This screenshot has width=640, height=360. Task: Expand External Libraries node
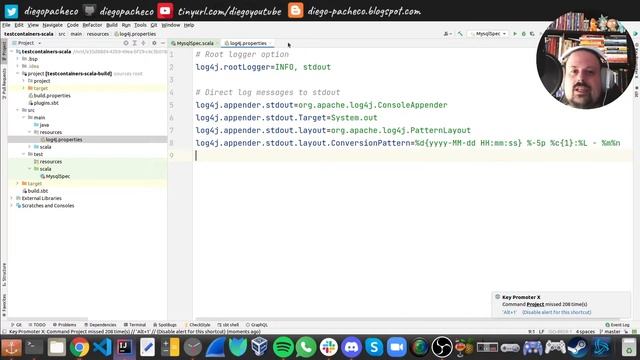(x=12, y=198)
